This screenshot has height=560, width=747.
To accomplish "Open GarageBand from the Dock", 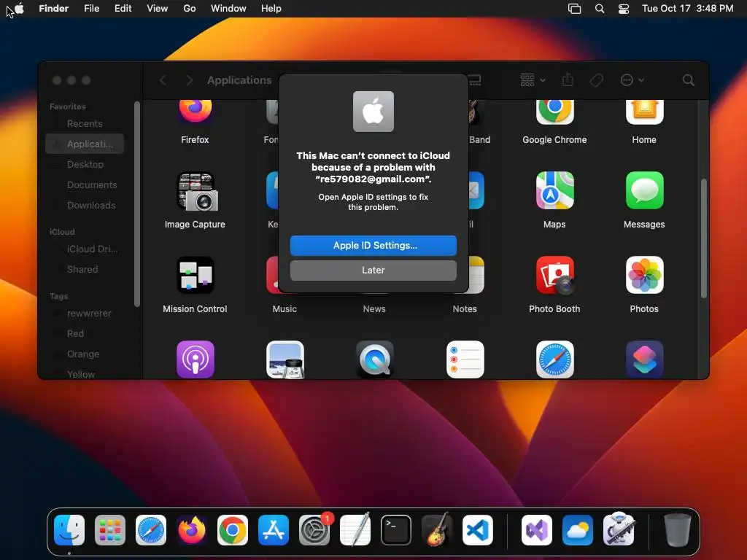I will tap(437, 530).
